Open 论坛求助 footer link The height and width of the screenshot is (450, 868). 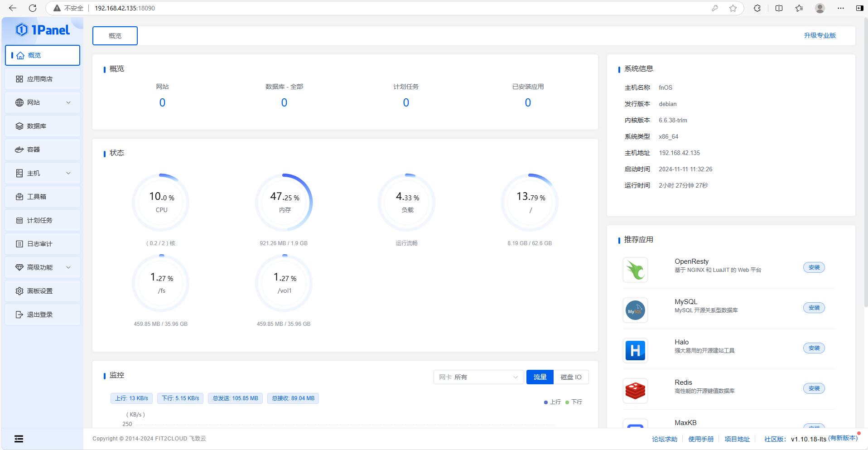point(665,439)
